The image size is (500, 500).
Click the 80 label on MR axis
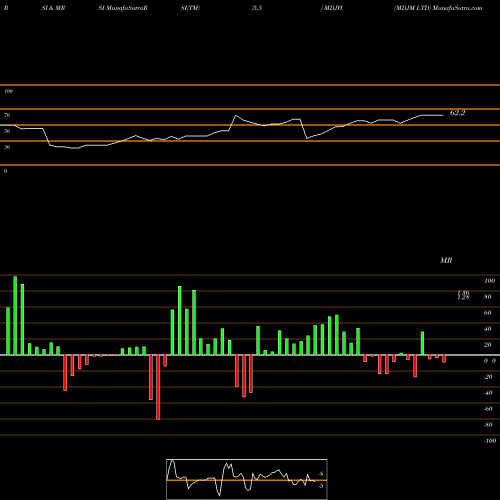[488, 297]
